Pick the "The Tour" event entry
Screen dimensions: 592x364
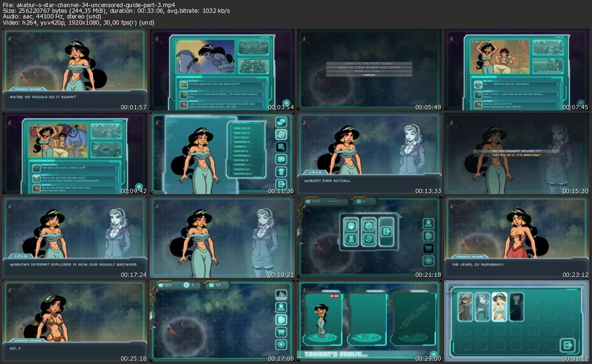coord(369,63)
